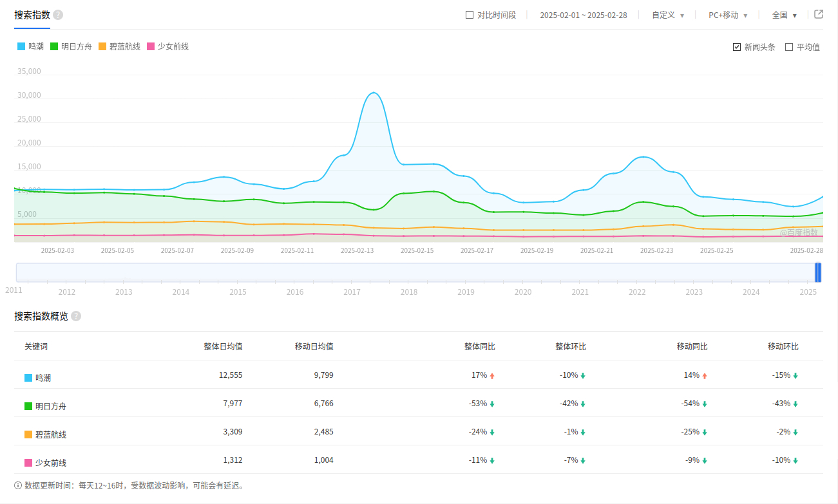838x504 pixels.
Task: Click the green down arrow beside -53%
Action: [x=492, y=404]
